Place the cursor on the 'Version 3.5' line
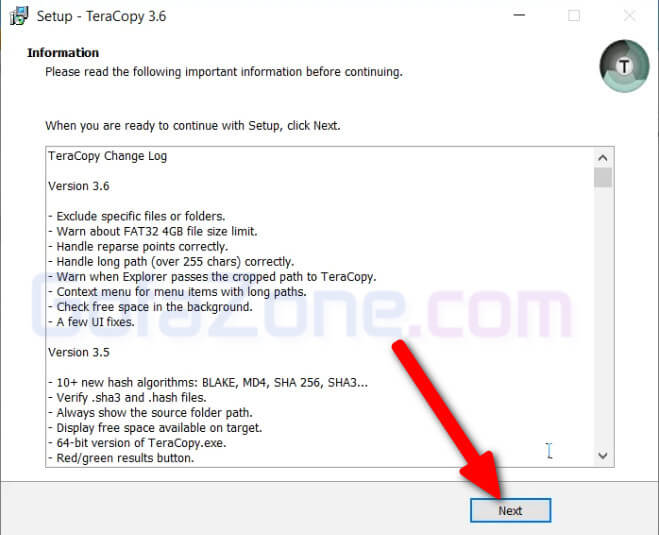Image resolution: width=659 pixels, height=535 pixels. (79, 353)
